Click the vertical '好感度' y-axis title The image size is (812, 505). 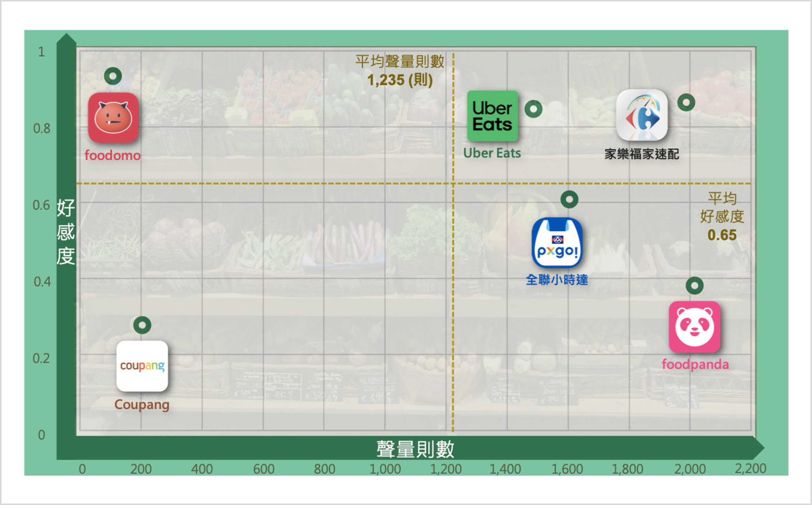tap(65, 232)
